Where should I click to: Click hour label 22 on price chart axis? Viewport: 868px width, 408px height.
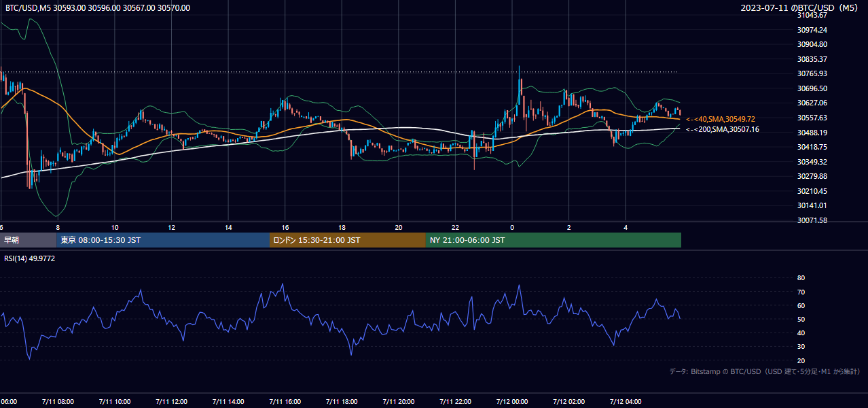(455, 227)
